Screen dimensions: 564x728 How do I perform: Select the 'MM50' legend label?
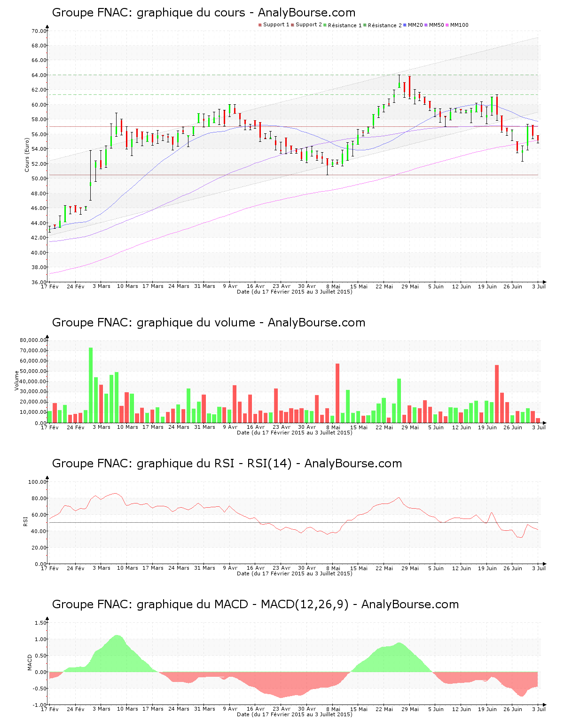[x=436, y=25]
